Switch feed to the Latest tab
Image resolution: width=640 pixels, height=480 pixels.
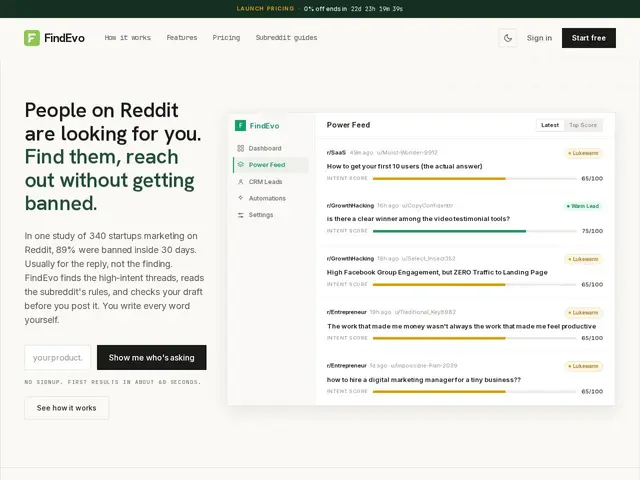550,125
